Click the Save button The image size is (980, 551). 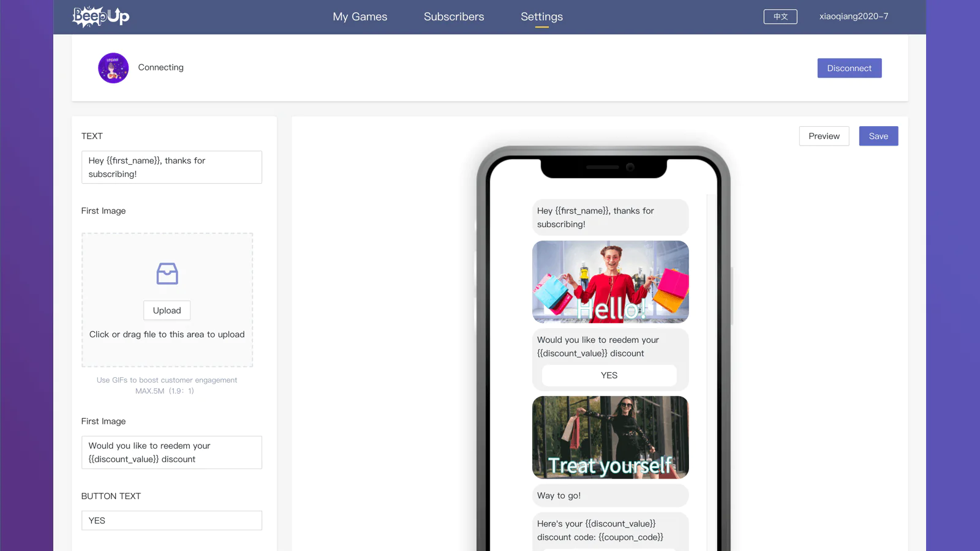point(878,136)
